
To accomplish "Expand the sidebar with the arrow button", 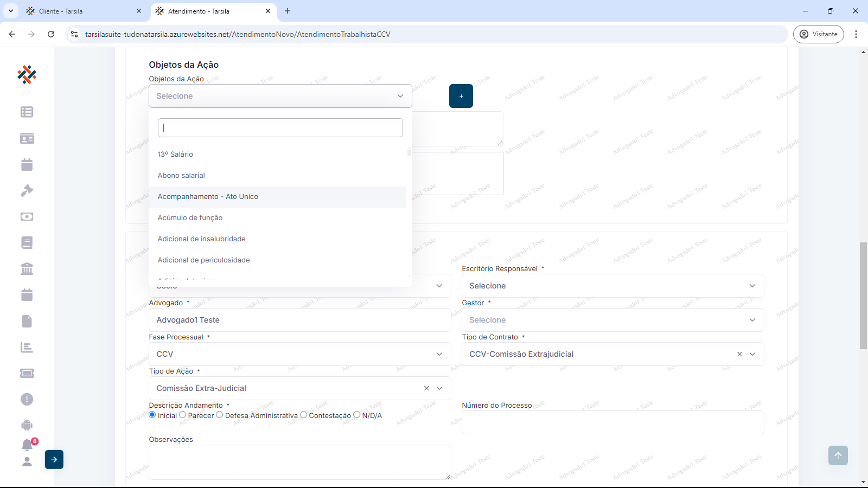I will pyautogui.click(x=54, y=459).
